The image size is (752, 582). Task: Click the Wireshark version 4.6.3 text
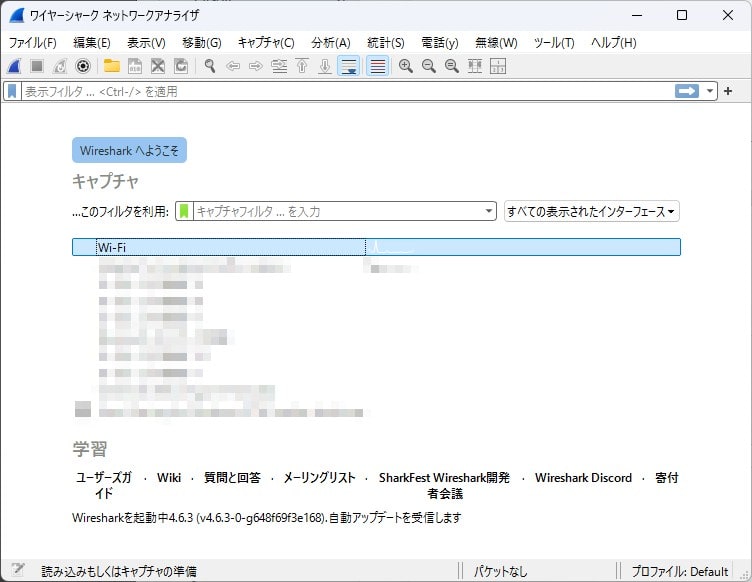click(267, 518)
